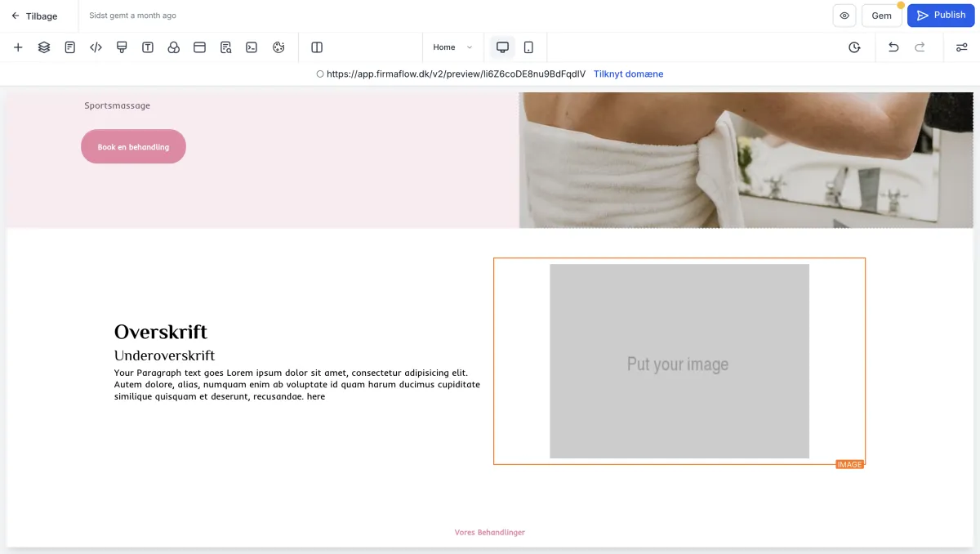
Task: Toggle the split-panel layout icon
Action: [317, 47]
